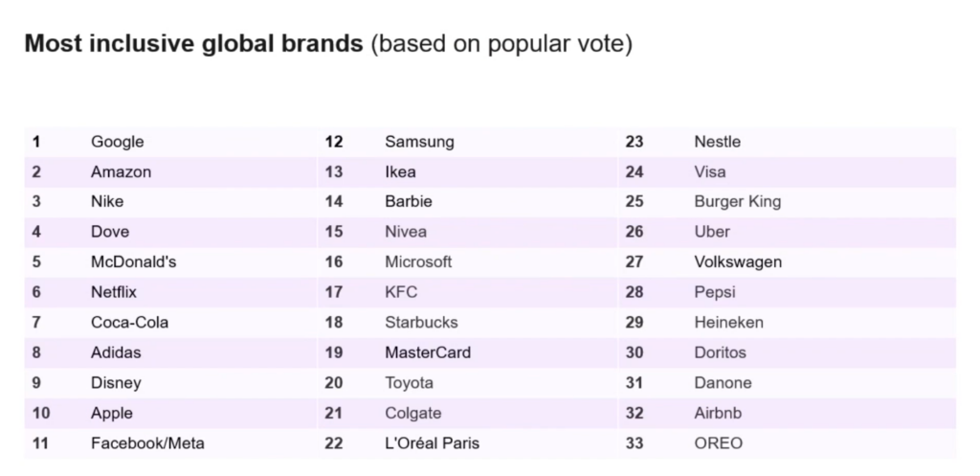
Task: Select the Amazon row in the table
Action: click(x=170, y=172)
